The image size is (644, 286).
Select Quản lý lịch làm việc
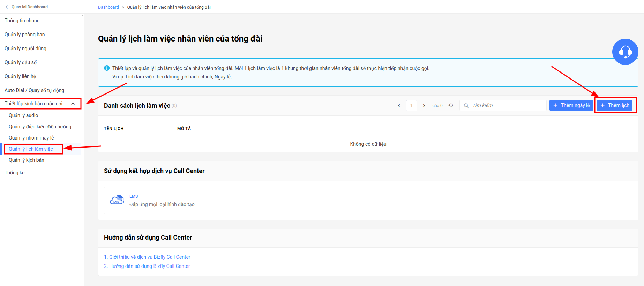click(31, 149)
